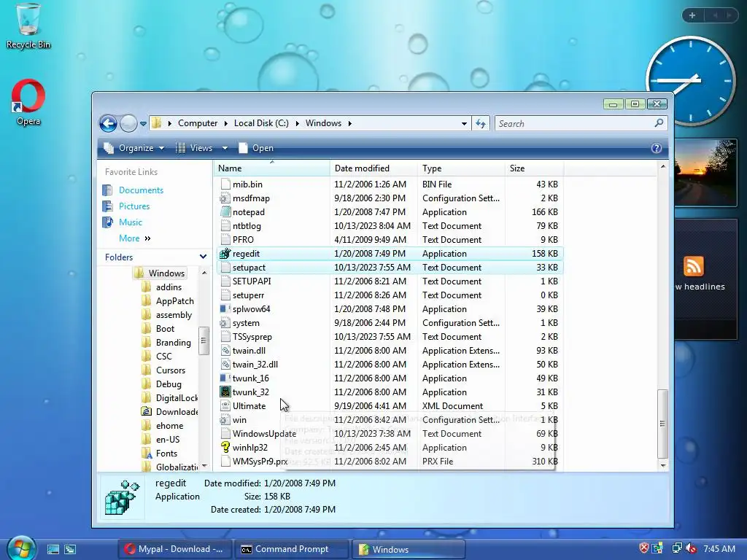The height and width of the screenshot is (560, 747).
Task: Switch to Mypal Download taskbar item
Action: point(174,549)
